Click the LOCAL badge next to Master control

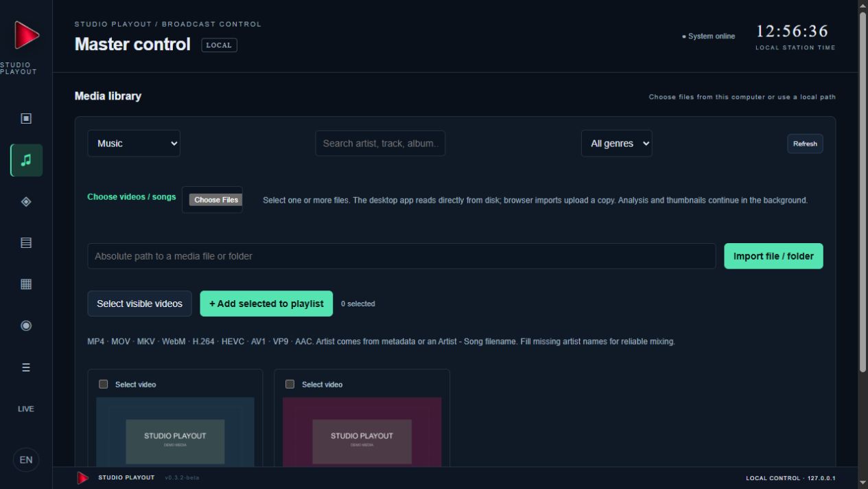pyautogui.click(x=219, y=45)
